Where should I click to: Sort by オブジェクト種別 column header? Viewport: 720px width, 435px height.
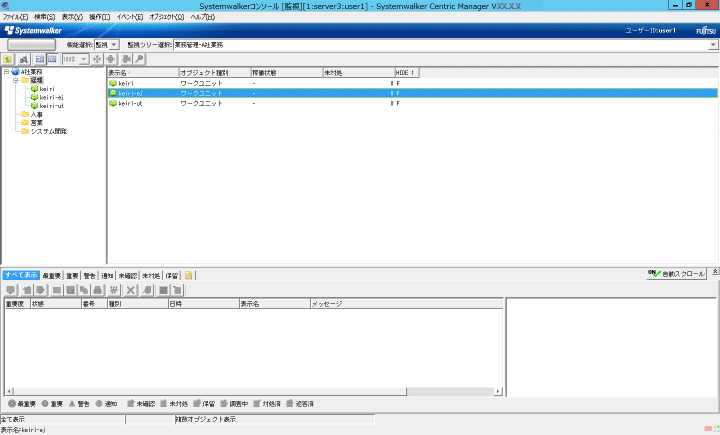(215, 73)
